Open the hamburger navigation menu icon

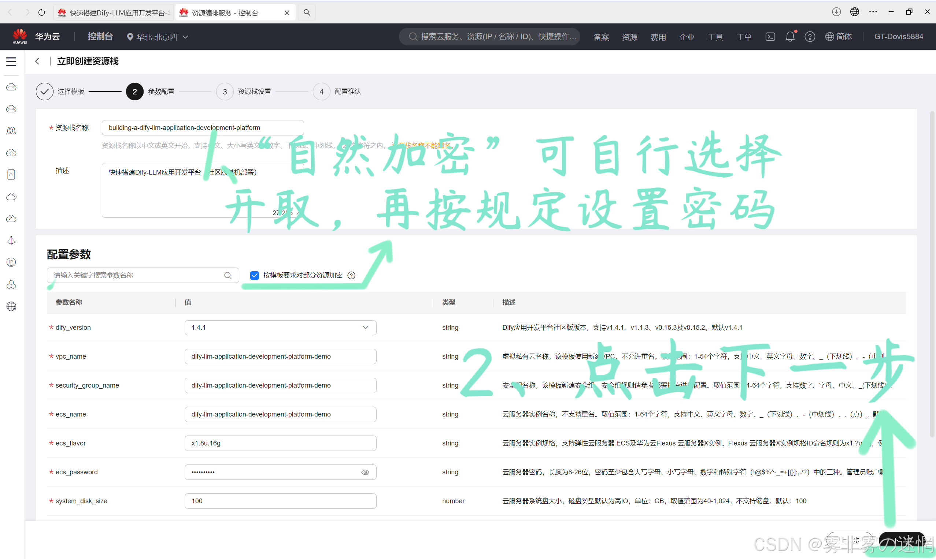[11, 61]
